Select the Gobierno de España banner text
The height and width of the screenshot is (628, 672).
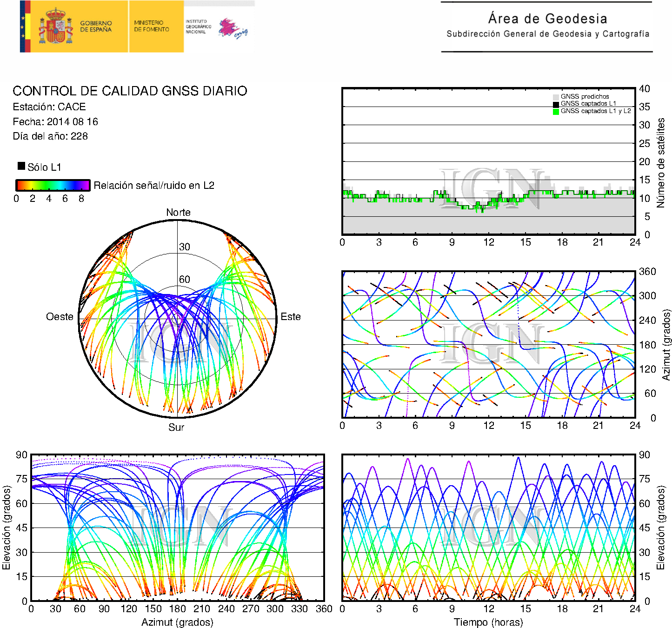(96, 27)
